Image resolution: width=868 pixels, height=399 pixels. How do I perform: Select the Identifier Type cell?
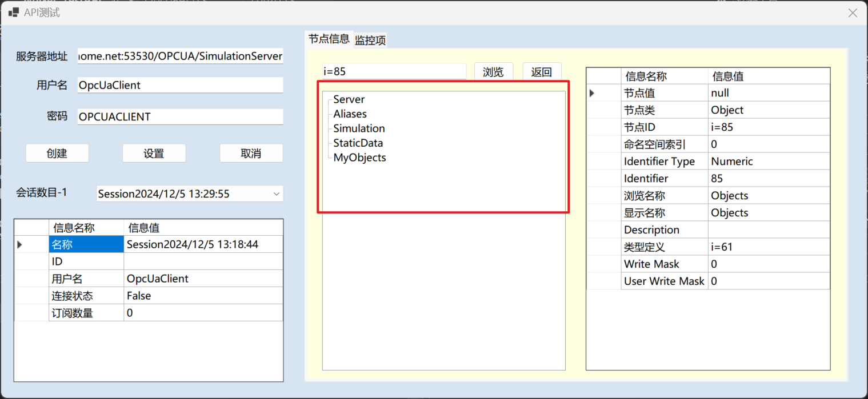click(665, 161)
